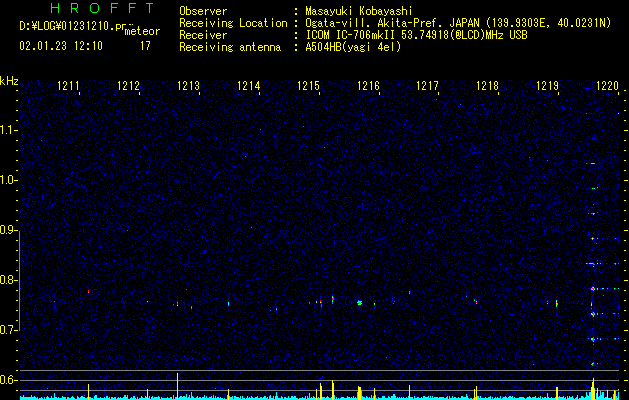
Task: Click the 1216 time axis label
Action: point(368,86)
